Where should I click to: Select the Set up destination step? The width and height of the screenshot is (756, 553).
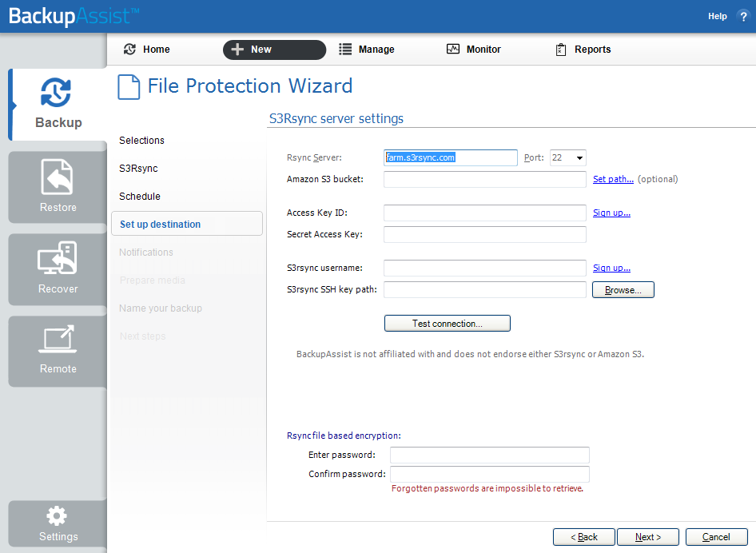(x=187, y=224)
